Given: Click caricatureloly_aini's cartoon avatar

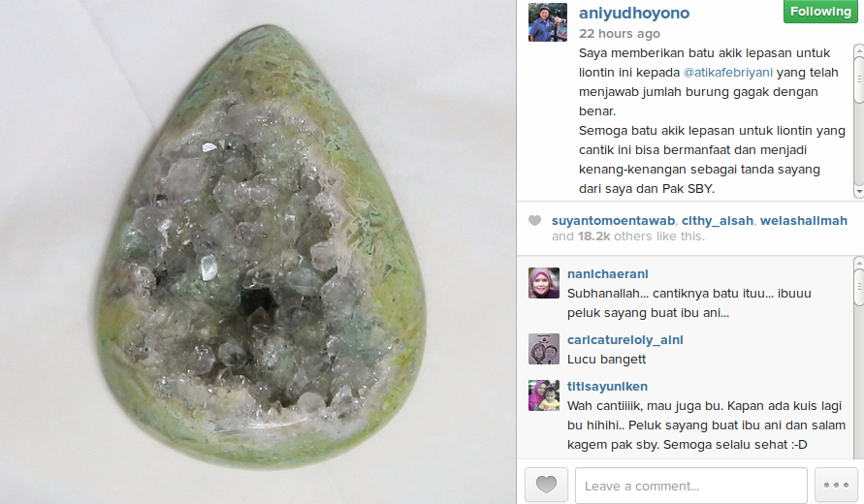Looking at the screenshot, I should point(544,349).
